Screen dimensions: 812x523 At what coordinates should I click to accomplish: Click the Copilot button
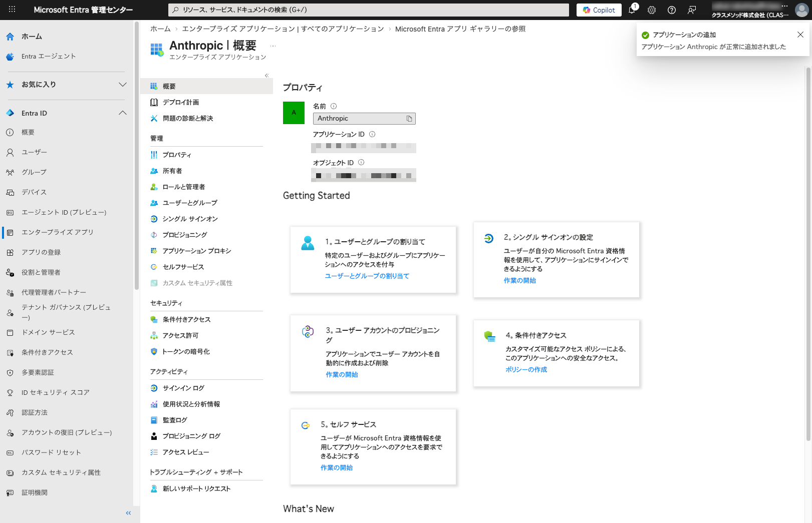pos(599,10)
